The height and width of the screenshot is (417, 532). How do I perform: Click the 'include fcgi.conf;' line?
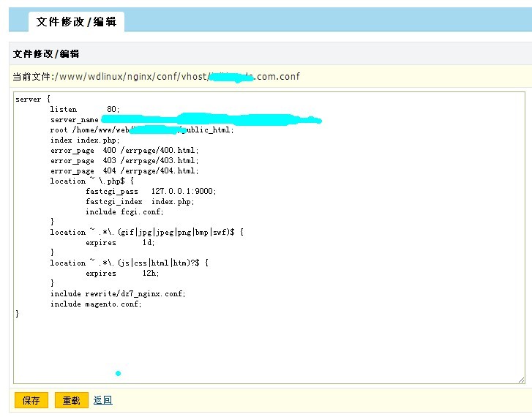124,211
